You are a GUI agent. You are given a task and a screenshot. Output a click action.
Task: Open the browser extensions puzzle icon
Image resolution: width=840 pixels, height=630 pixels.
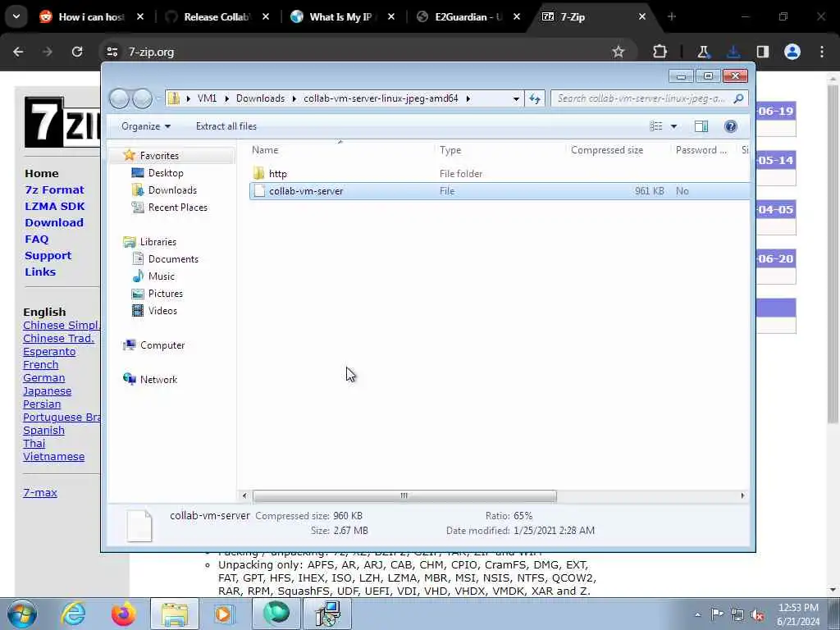pos(660,52)
